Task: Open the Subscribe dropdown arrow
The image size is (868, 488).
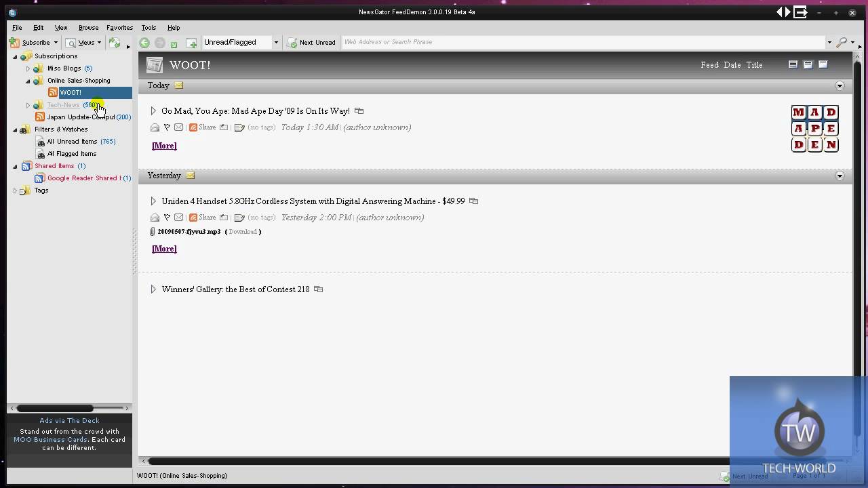Action: 54,42
